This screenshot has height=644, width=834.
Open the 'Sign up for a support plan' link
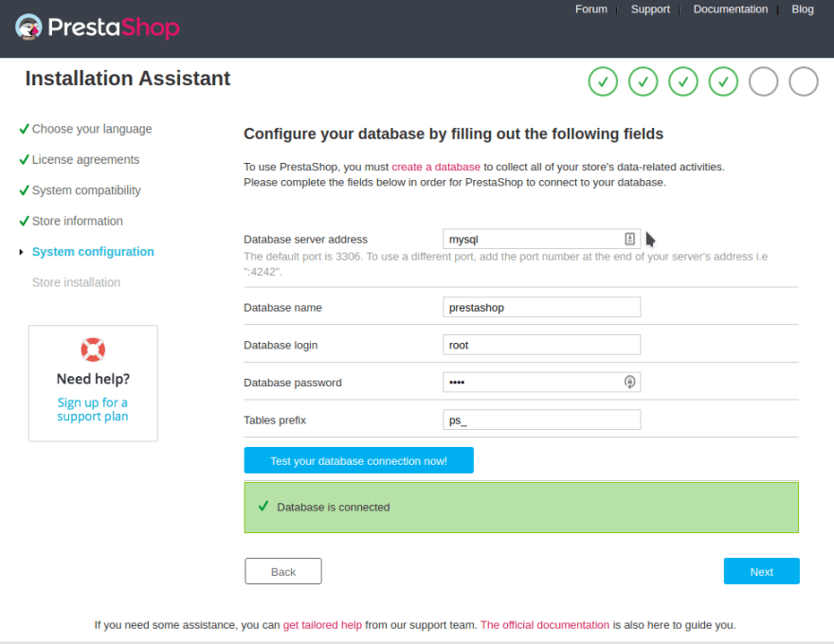93,409
